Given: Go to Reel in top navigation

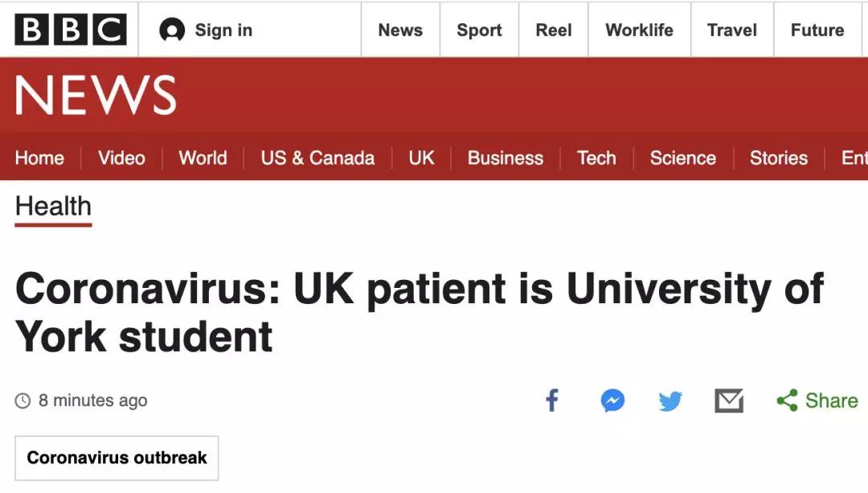Looking at the screenshot, I should (554, 30).
